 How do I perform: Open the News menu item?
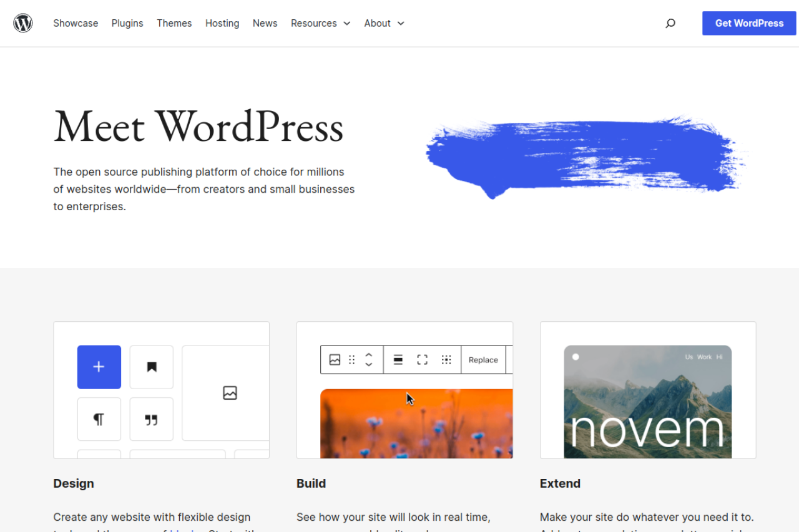pos(265,23)
